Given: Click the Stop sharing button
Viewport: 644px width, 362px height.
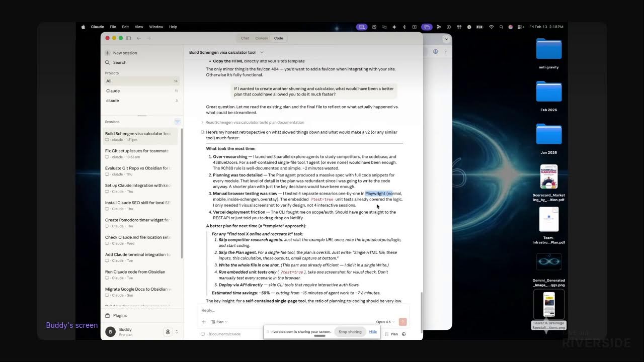Looking at the screenshot, I should click(350, 332).
